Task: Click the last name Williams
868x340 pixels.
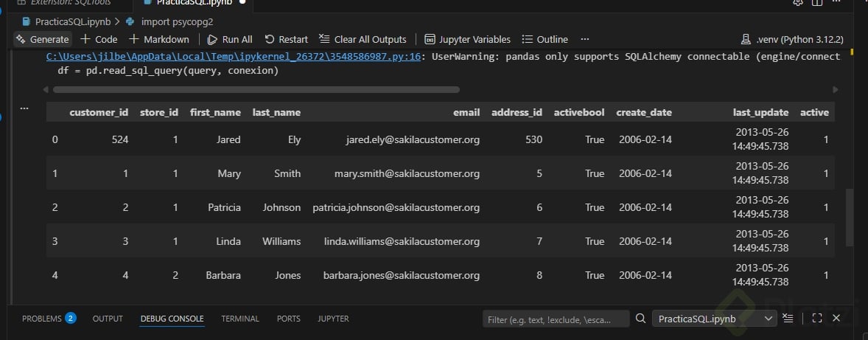Action: point(281,241)
